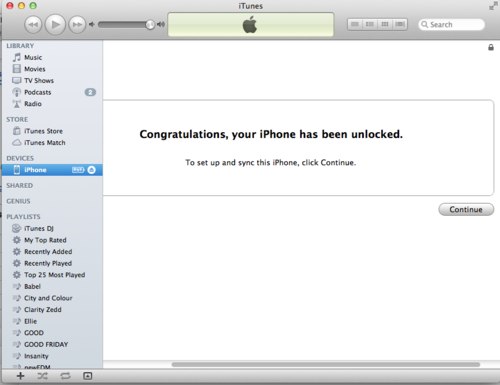This screenshot has height=385, width=500.
Task: Open Music library
Action: [52, 57]
